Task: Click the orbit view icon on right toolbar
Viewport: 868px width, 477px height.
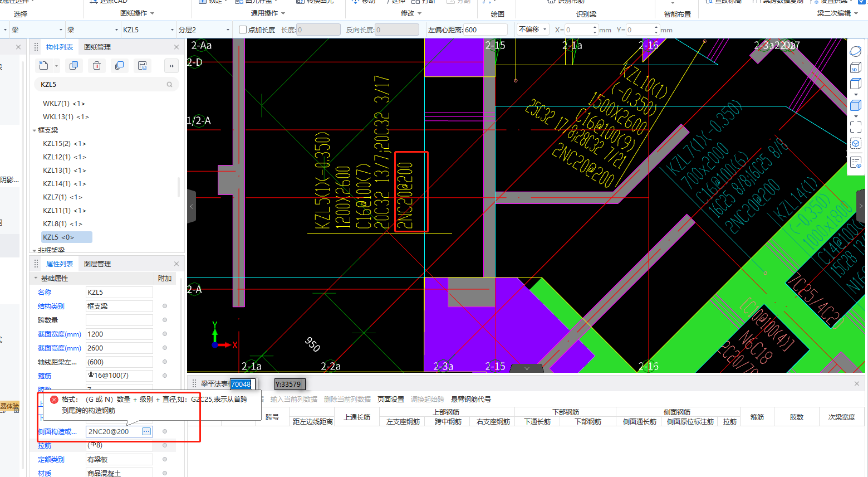Action: (x=856, y=51)
